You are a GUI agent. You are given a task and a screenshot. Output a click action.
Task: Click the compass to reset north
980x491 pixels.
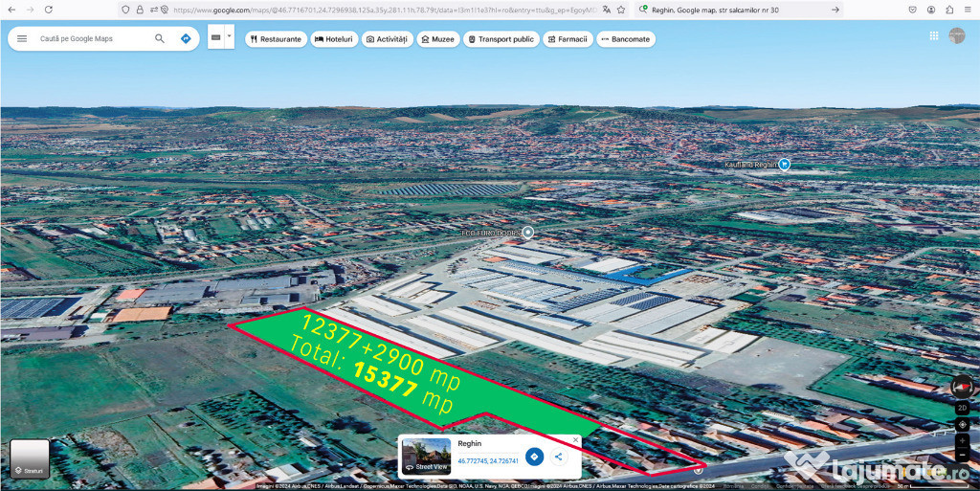pyautogui.click(x=962, y=388)
